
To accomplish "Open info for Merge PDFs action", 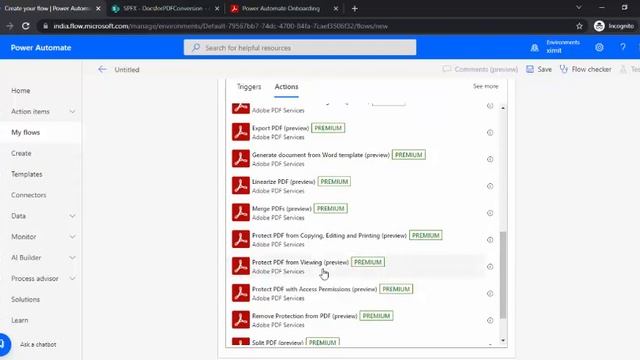I will pos(490,213).
